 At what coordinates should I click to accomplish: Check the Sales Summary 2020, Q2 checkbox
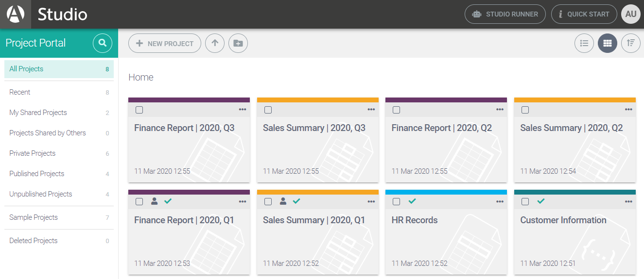click(x=525, y=110)
